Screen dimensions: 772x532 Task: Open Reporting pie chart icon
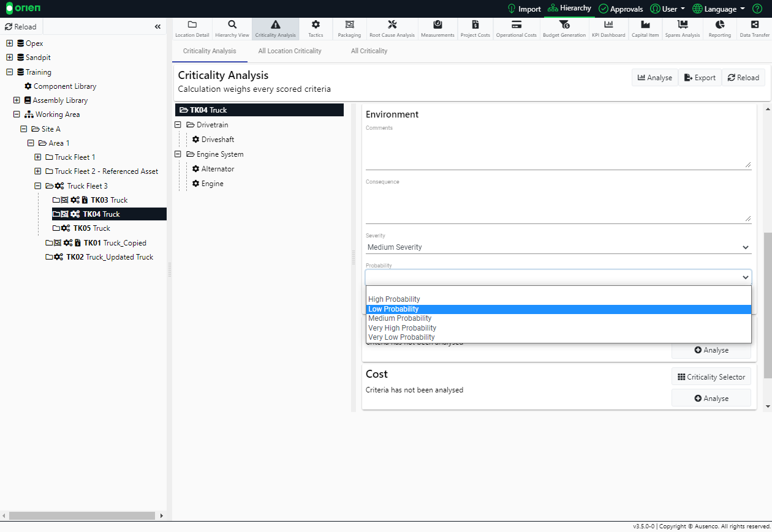[720, 24]
